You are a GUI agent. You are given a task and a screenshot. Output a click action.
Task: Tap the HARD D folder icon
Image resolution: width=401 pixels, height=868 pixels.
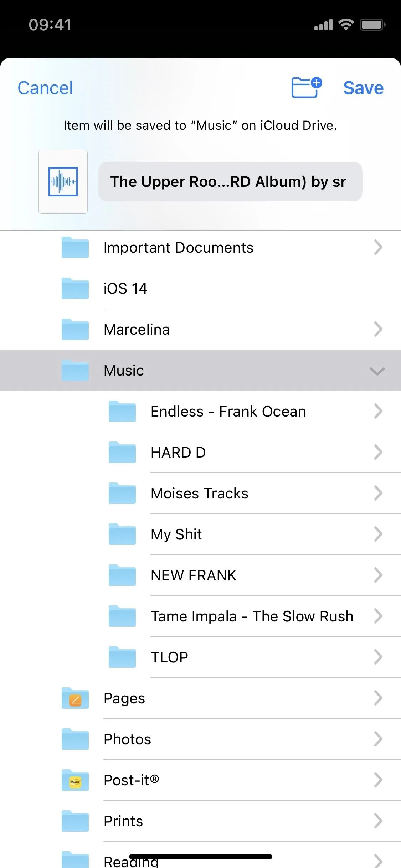(x=122, y=452)
